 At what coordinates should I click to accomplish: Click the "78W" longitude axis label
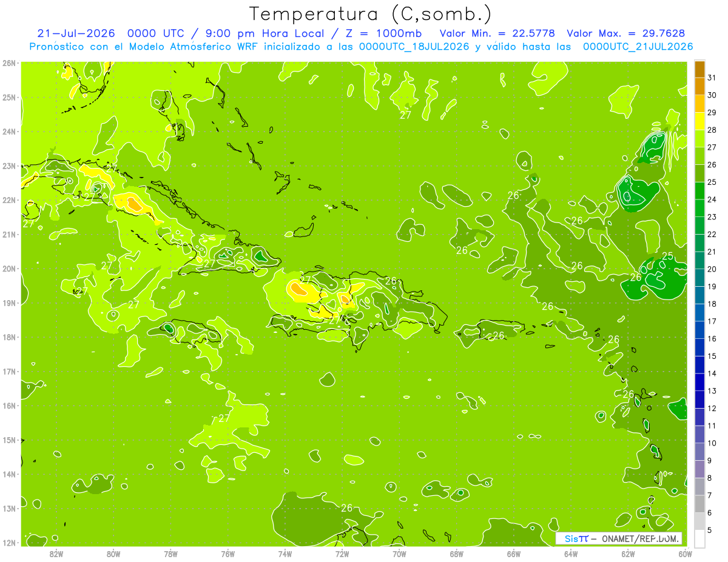(x=170, y=554)
